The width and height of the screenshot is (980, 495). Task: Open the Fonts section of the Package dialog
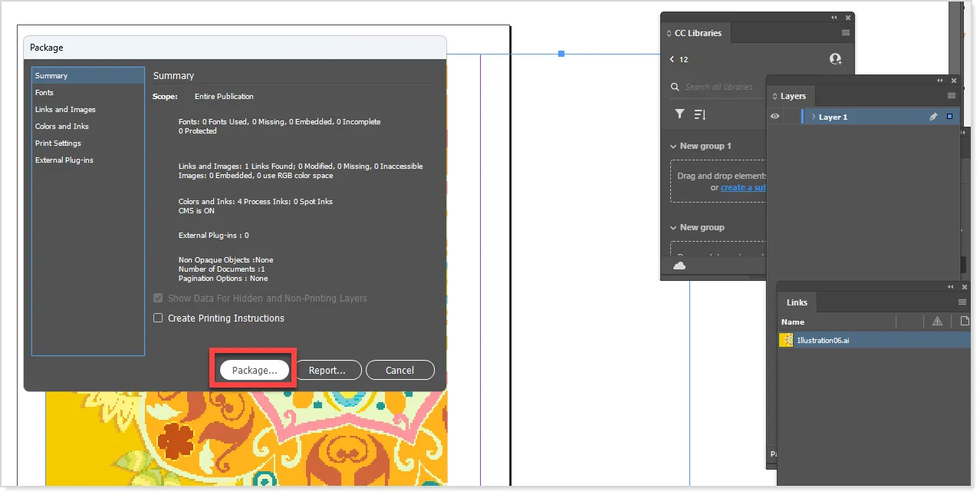tap(44, 92)
